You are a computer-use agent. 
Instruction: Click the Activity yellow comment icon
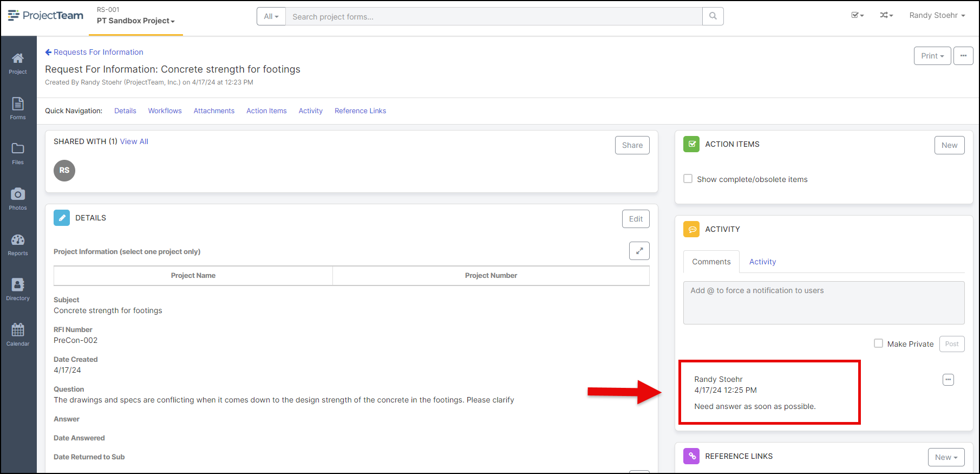coord(691,229)
